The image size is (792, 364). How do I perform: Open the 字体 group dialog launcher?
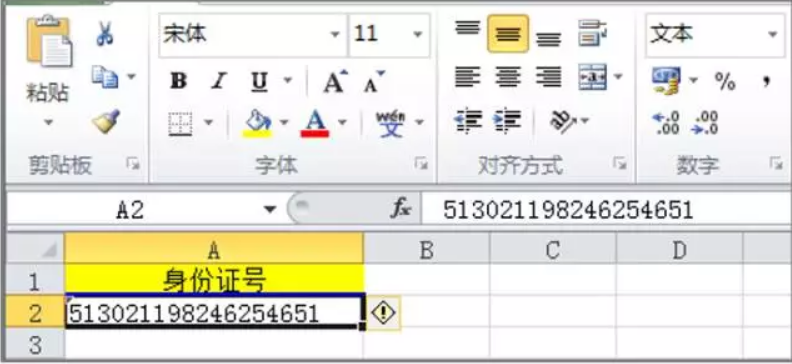(x=420, y=163)
